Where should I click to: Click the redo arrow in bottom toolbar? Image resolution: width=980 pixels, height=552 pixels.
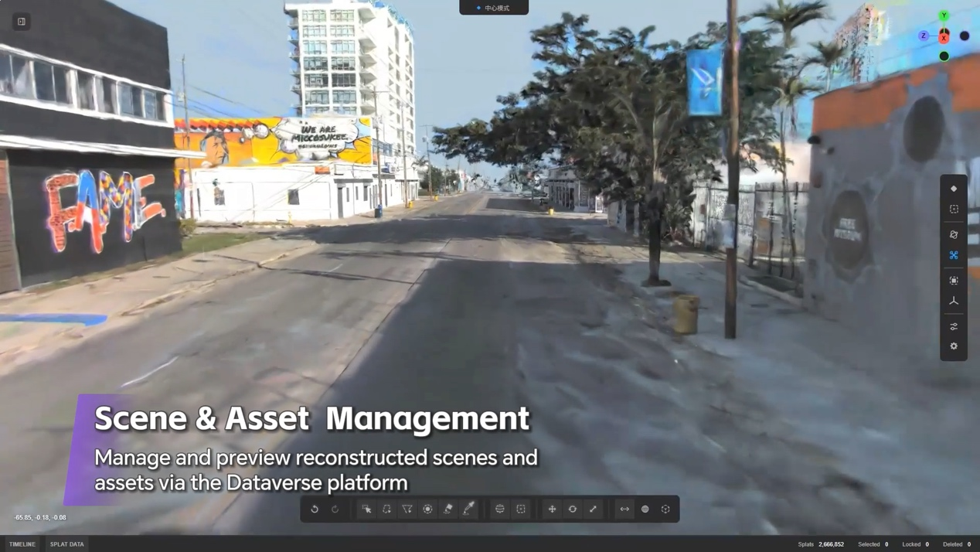click(335, 509)
